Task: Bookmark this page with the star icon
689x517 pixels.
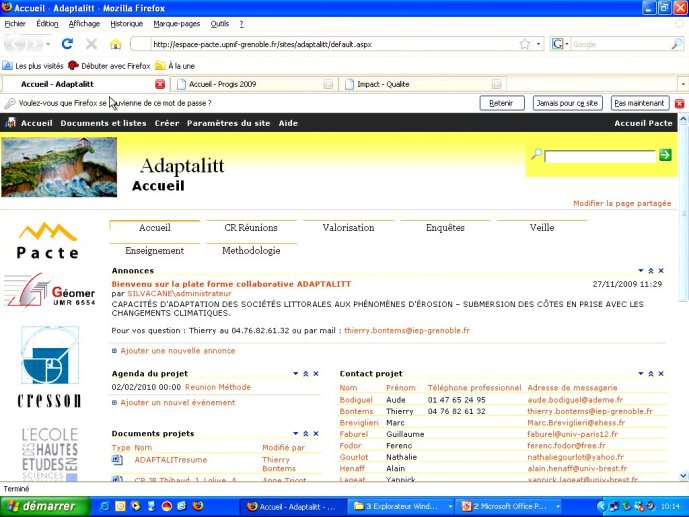Action: point(524,44)
